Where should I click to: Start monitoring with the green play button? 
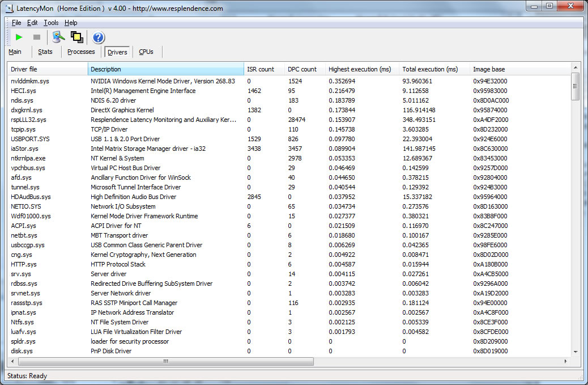(19, 37)
